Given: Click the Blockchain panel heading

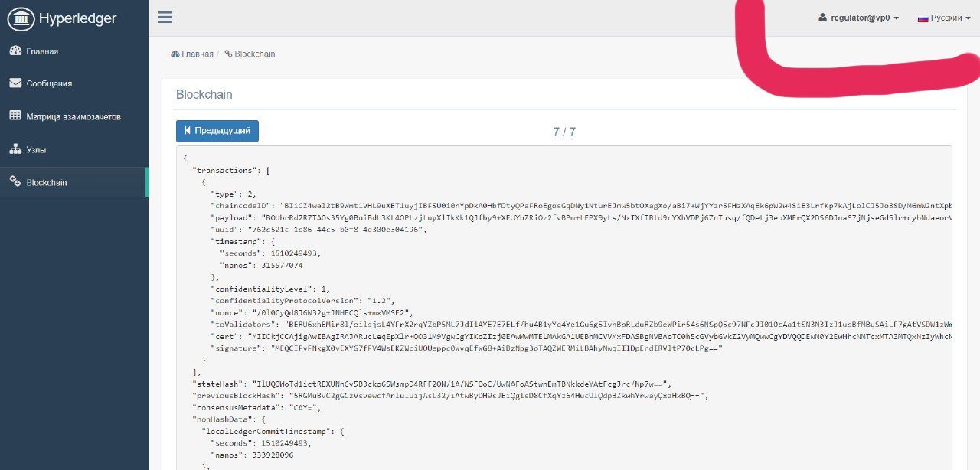Looking at the screenshot, I should (x=204, y=95).
